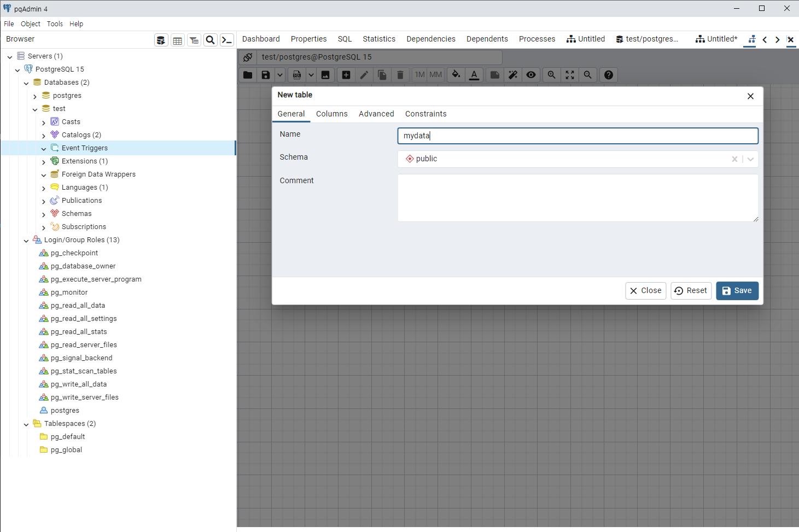
Task: Toggle show details eye icon
Action: (531, 75)
